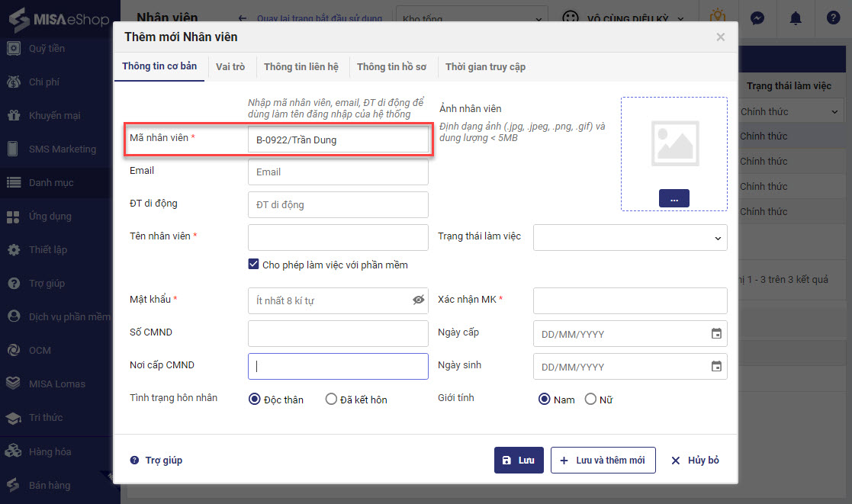
Task: Open Khuyến mại gift icon
Action: pos(14,115)
